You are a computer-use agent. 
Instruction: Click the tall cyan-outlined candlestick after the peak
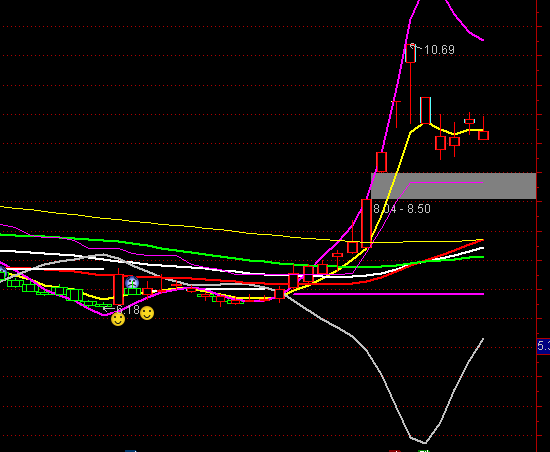(425, 110)
